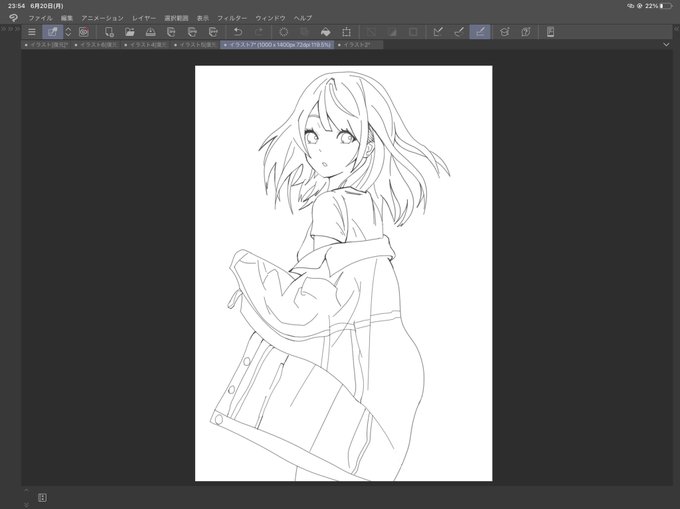Switch to the イラスト5 canvas tab

[195, 45]
